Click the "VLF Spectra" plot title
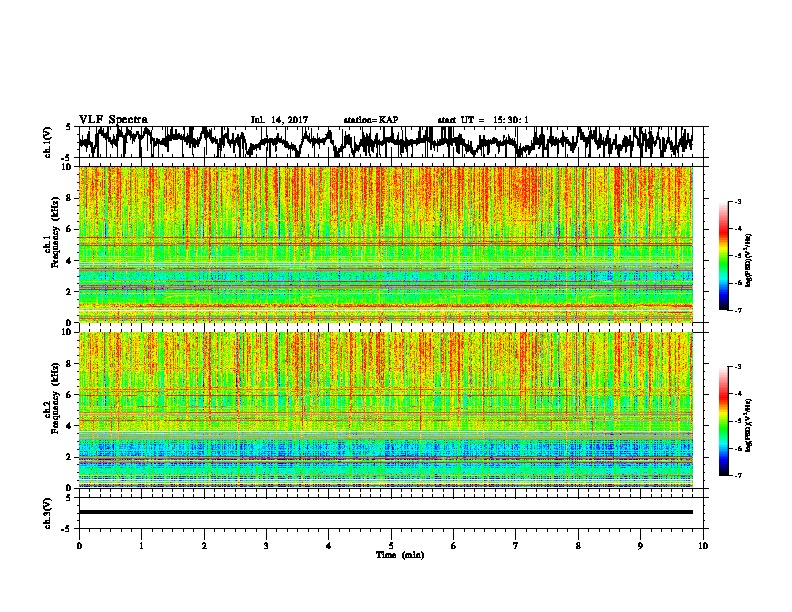The width and height of the screenshot is (792, 612). tap(113, 119)
